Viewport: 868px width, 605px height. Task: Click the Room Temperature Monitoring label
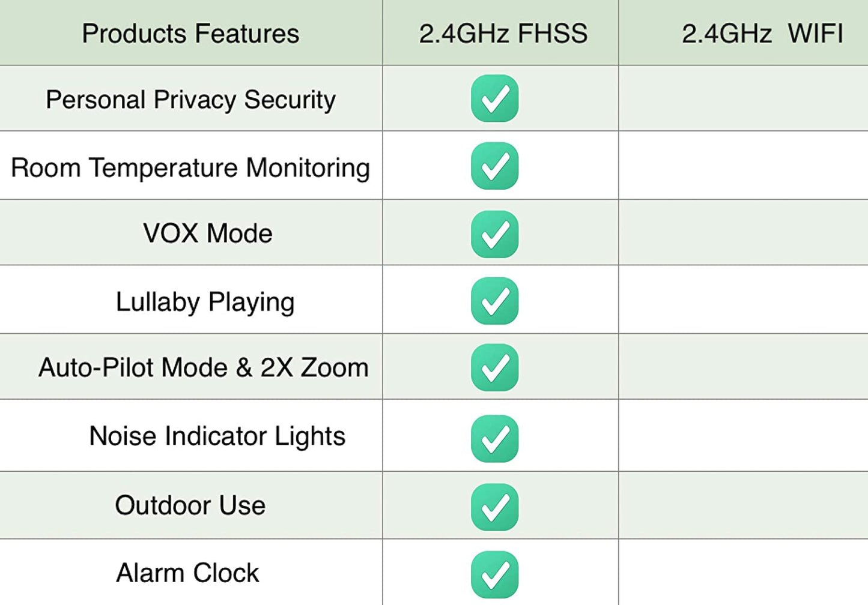point(190,168)
